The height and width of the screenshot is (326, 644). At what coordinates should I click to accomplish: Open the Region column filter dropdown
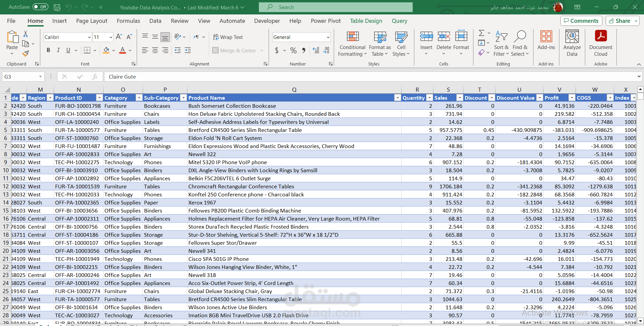tap(50, 98)
